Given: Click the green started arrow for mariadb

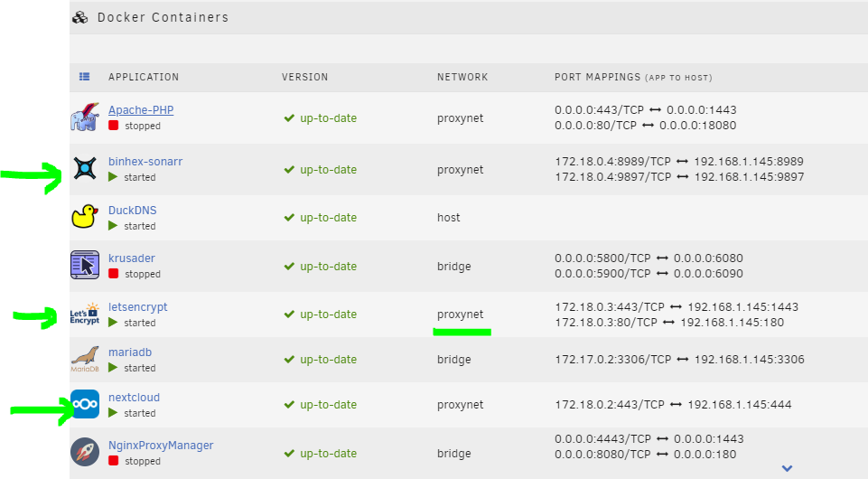Looking at the screenshot, I should [x=113, y=368].
